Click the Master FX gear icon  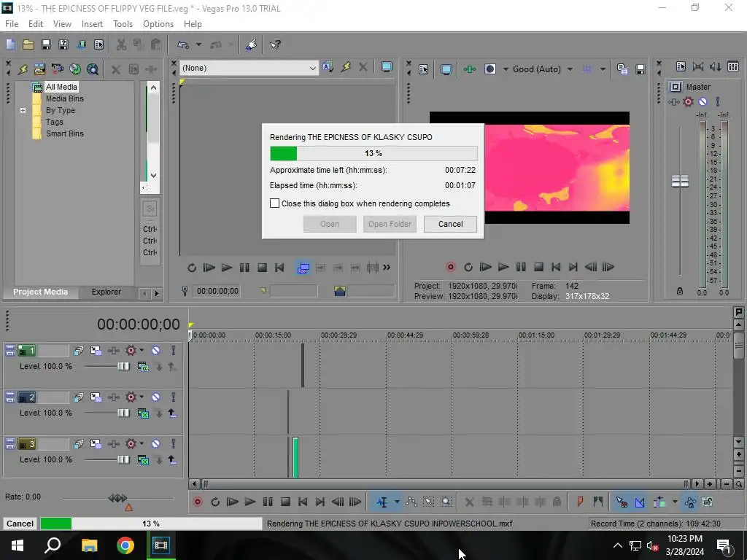pyautogui.click(x=688, y=101)
